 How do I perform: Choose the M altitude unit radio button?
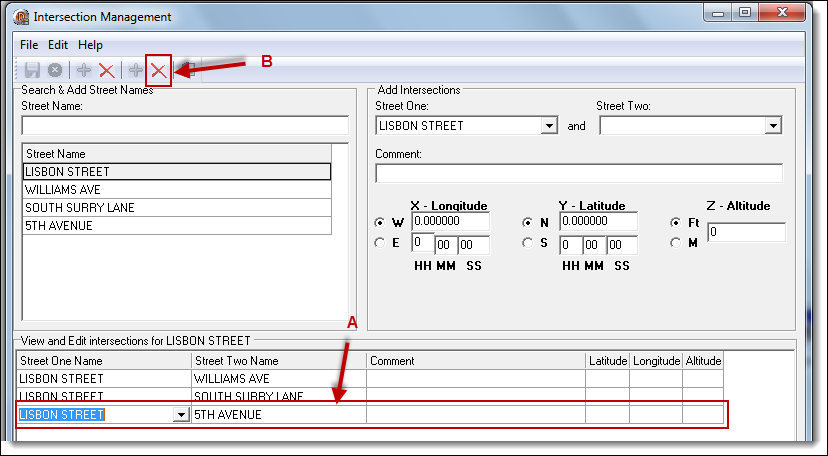tap(676, 243)
